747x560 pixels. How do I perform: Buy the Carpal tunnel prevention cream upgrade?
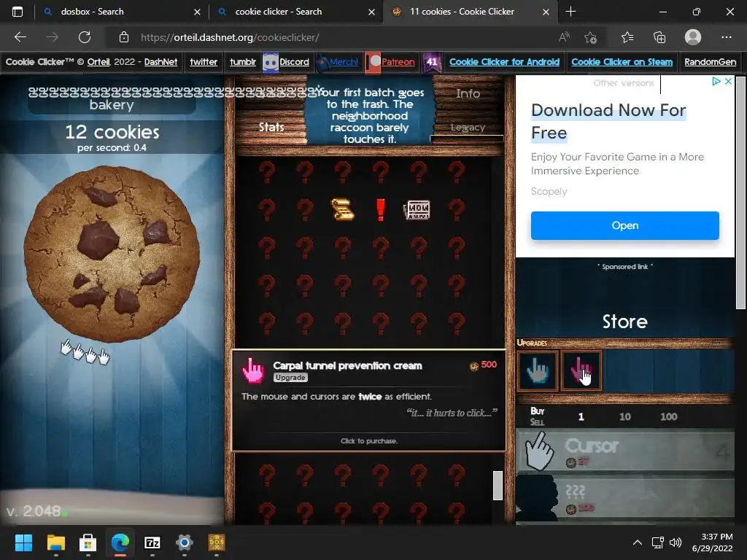coord(581,370)
